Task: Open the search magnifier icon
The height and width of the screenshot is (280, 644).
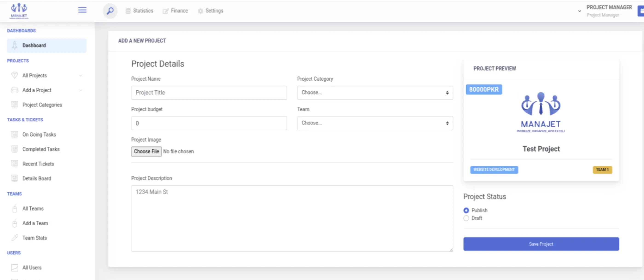Action: coord(110,11)
